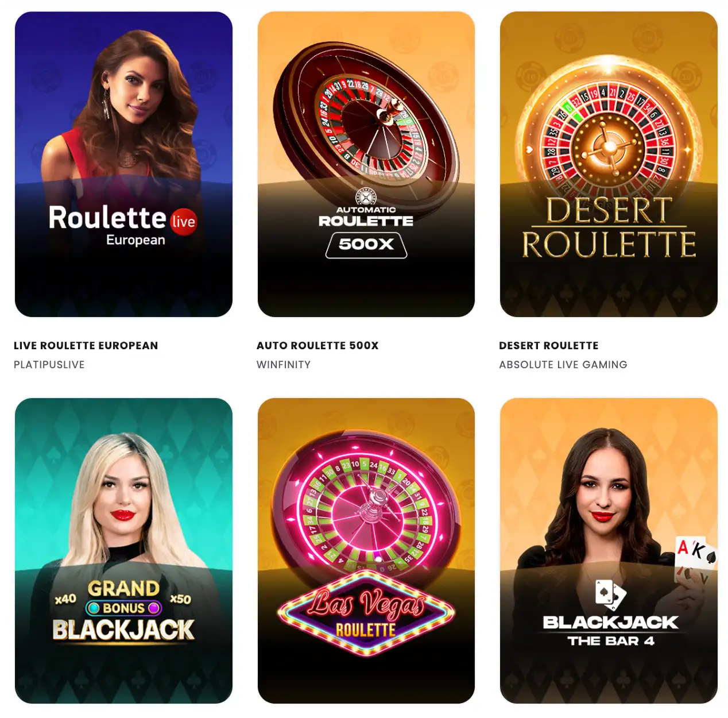This screenshot has height=718, width=728.
Task: Open the Las Vegas Roulette game card
Action: [366, 550]
